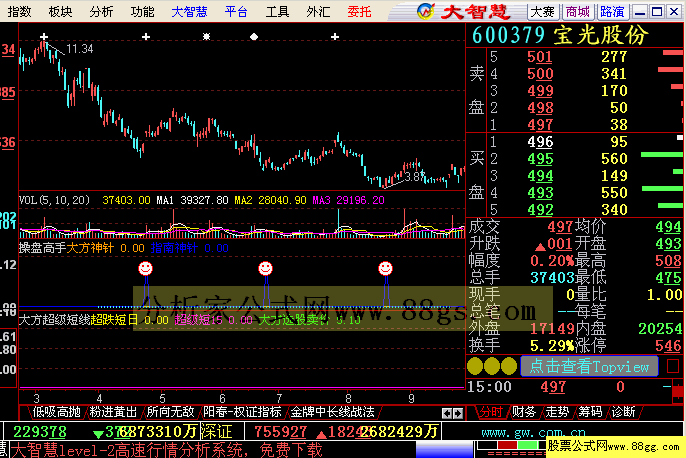Select the 粉进黄出 indicator tab
The height and width of the screenshot is (458, 686).
[x=113, y=412]
